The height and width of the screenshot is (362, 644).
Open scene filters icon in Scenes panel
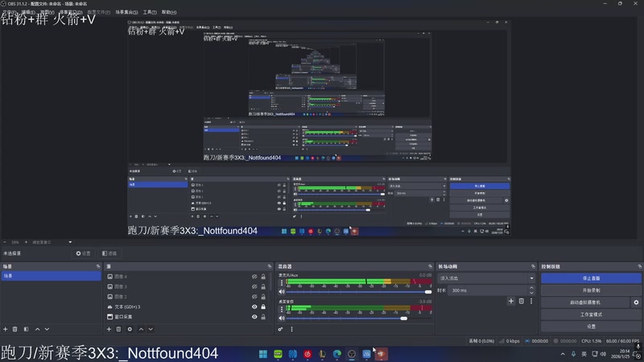(26, 329)
